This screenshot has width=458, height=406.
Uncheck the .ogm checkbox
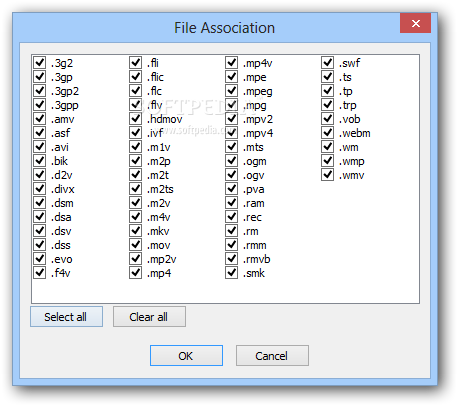click(232, 161)
